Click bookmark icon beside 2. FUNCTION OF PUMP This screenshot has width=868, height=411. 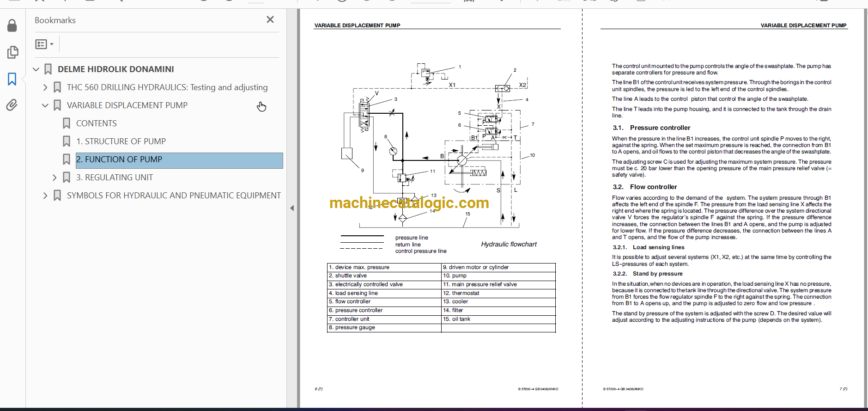[67, 159]
